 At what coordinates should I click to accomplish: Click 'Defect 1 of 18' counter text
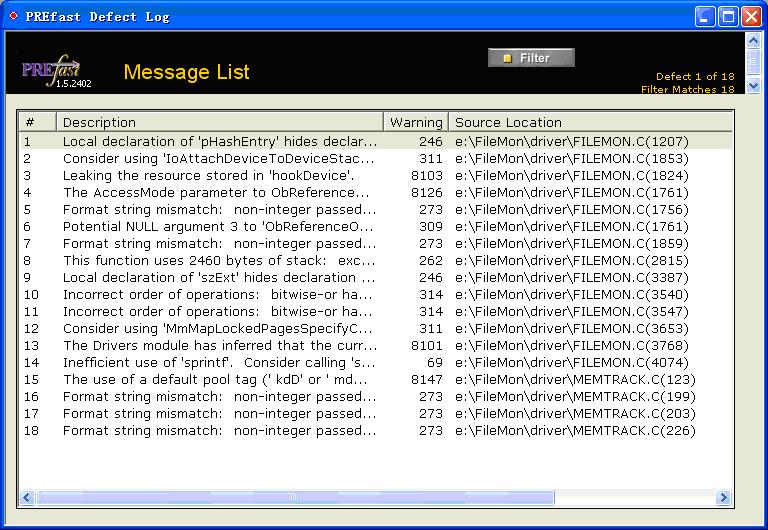click(695, 76)
